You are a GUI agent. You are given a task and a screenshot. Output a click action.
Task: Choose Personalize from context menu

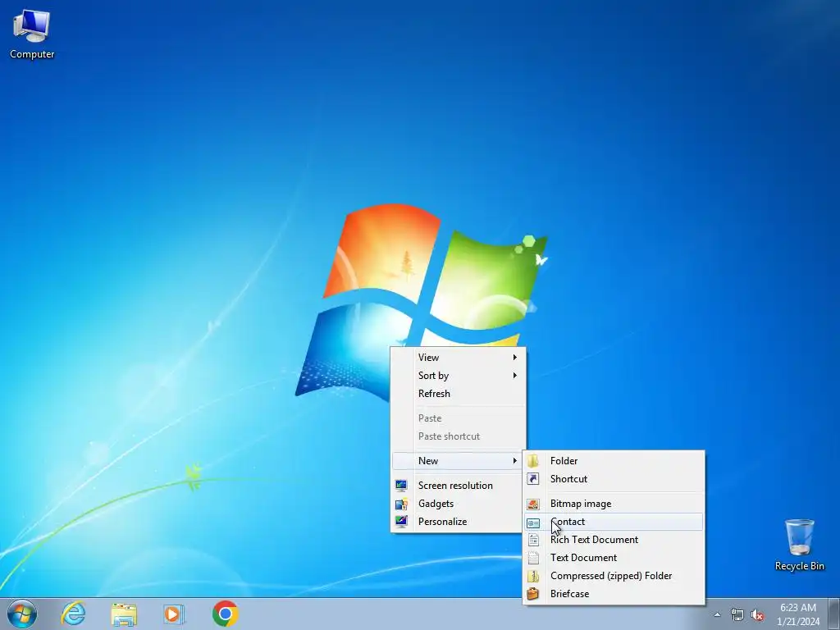click(x=459, y=522)
